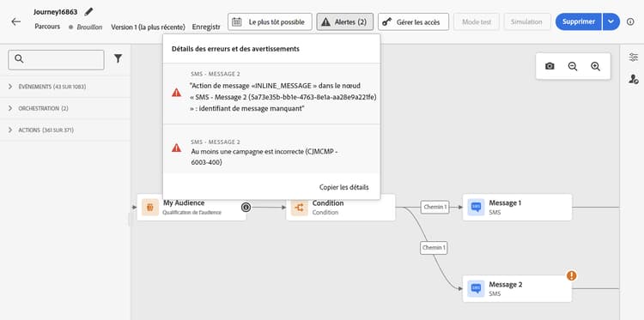
Task: Zoom out on the canvas
Action: 573,66
